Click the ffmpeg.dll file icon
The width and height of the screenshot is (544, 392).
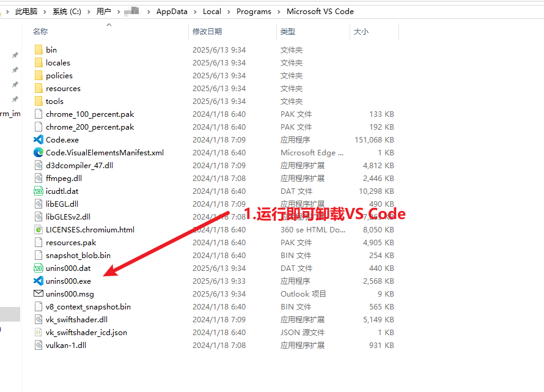pos(39,178)
